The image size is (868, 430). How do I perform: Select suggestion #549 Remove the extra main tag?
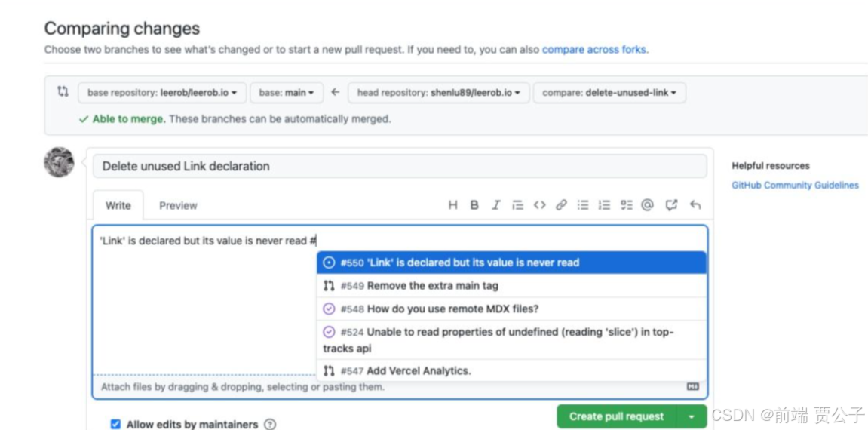click(511, 286)
